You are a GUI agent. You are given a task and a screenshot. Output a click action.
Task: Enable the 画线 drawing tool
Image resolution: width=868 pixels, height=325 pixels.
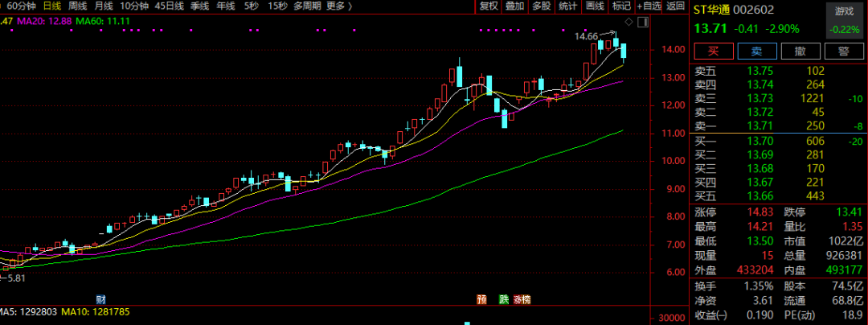pos(595,6)
